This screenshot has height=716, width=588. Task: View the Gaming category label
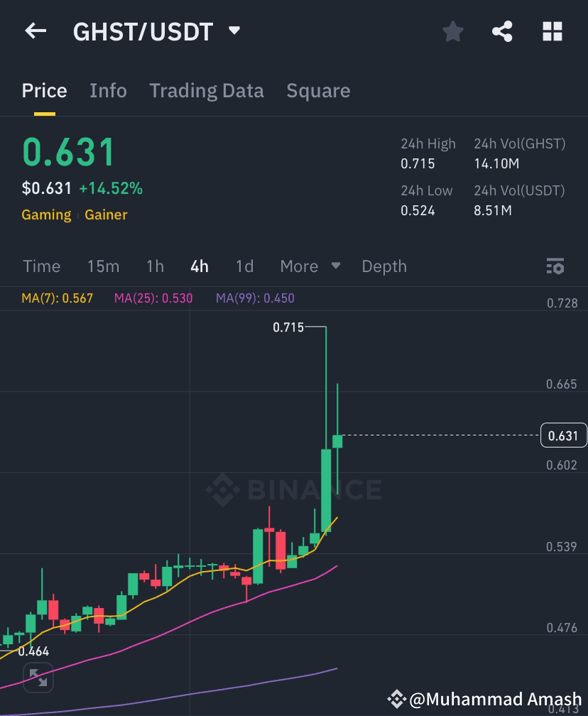pyautogui.click(x=46, y=215)
